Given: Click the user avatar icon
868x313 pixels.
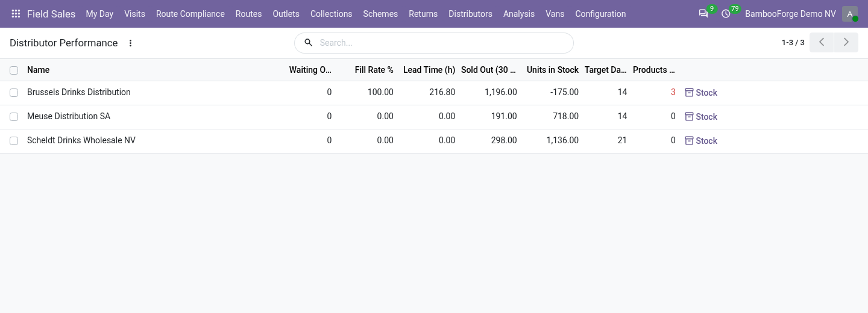Looking at the screenshot, I should pyautogui.click(x=850, y=14).
